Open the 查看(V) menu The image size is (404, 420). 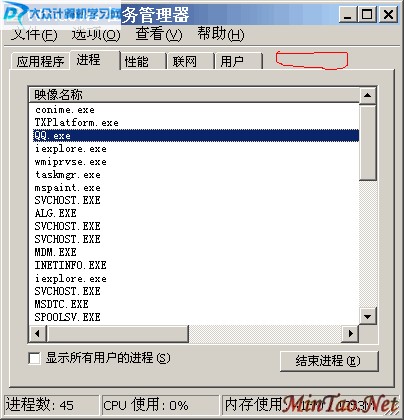click(x=159, y=34)
